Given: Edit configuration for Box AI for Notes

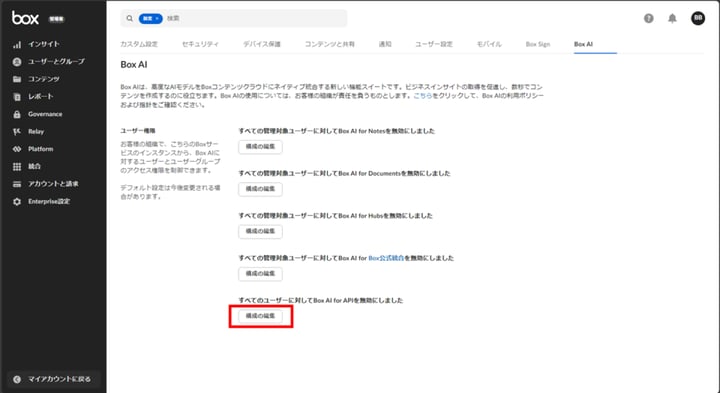Looking at the screenshot, I should point(260,147).
